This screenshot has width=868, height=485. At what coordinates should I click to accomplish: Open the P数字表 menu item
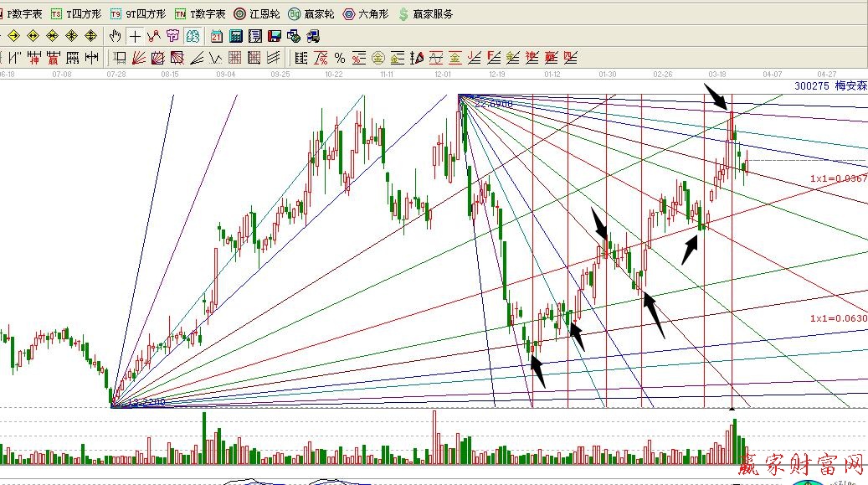(22, 14)
